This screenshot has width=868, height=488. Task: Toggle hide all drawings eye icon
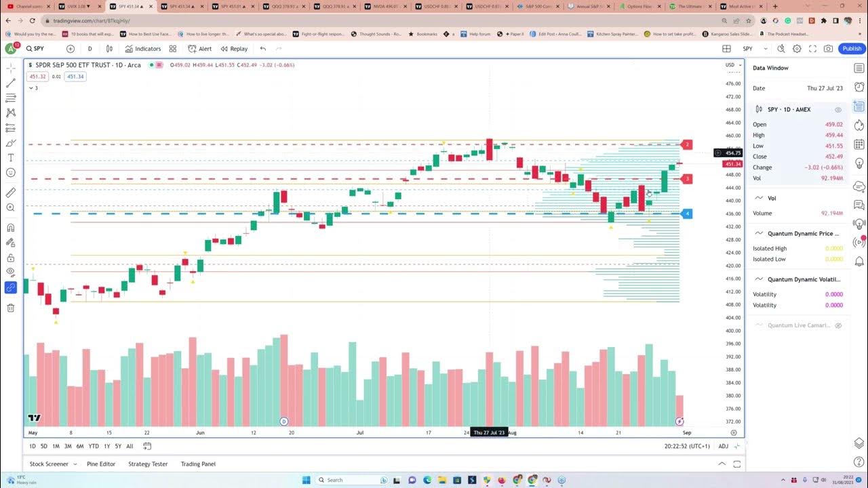coord(11,272)
